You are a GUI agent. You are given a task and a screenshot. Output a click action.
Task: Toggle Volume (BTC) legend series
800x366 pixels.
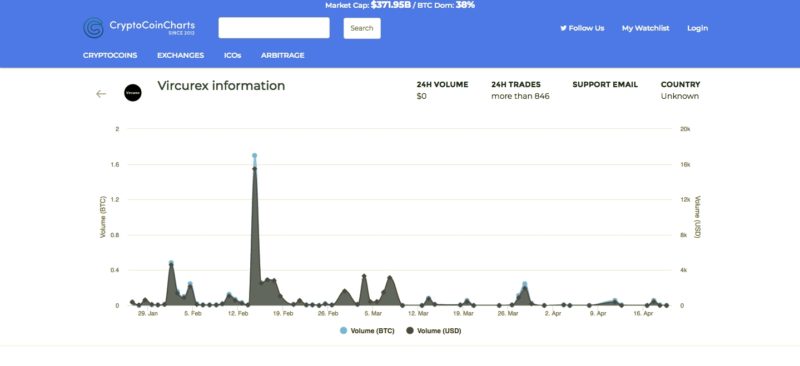tap(372, 331)
